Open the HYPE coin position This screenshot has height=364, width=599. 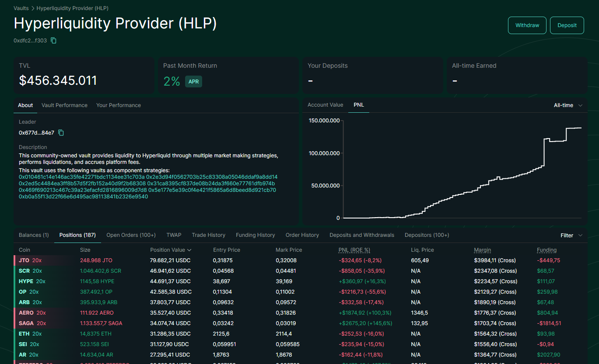pyautogui.click(x=26, y=281)
